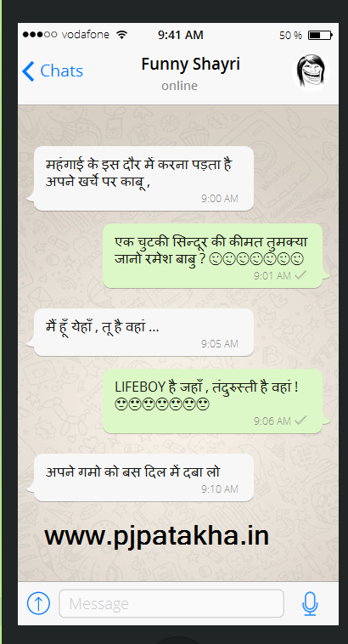
Task: Tap the Wi-Fi status icon
Action: coord(121,35)
